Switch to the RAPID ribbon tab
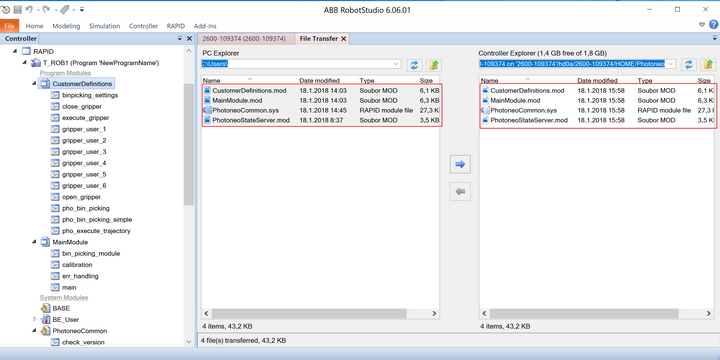 click(176, 26)
